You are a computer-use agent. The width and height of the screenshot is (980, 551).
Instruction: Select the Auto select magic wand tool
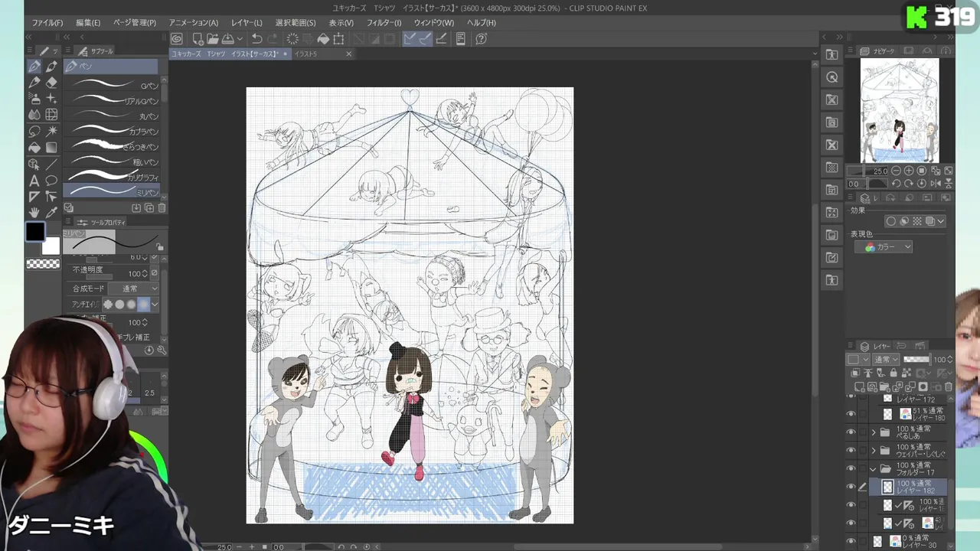51,131
